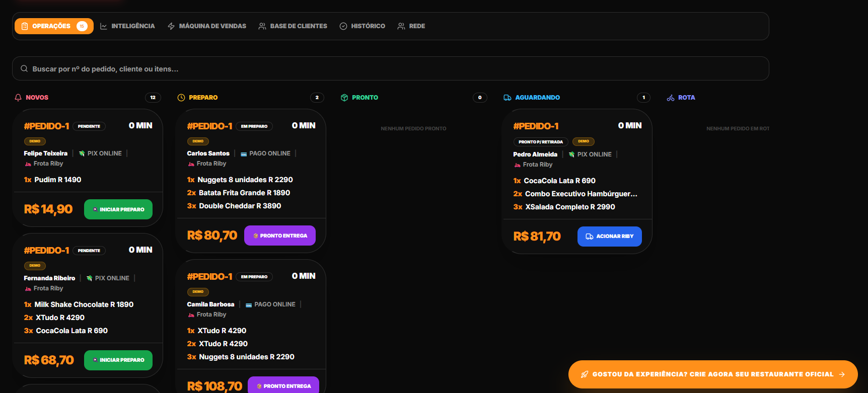Click the card icon on Camila Barbosa's order
The width and height of the screenshot is (868, 393).
tap(249, 305)
